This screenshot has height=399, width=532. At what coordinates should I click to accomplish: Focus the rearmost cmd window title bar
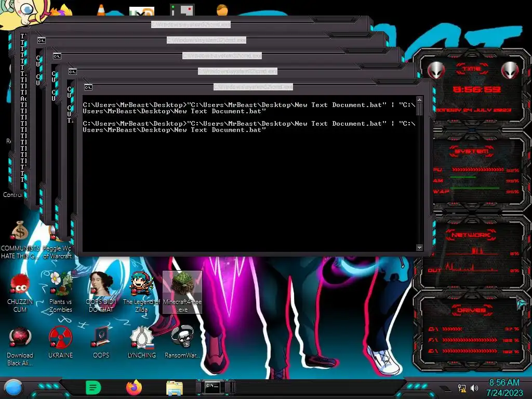coord(191,24)
